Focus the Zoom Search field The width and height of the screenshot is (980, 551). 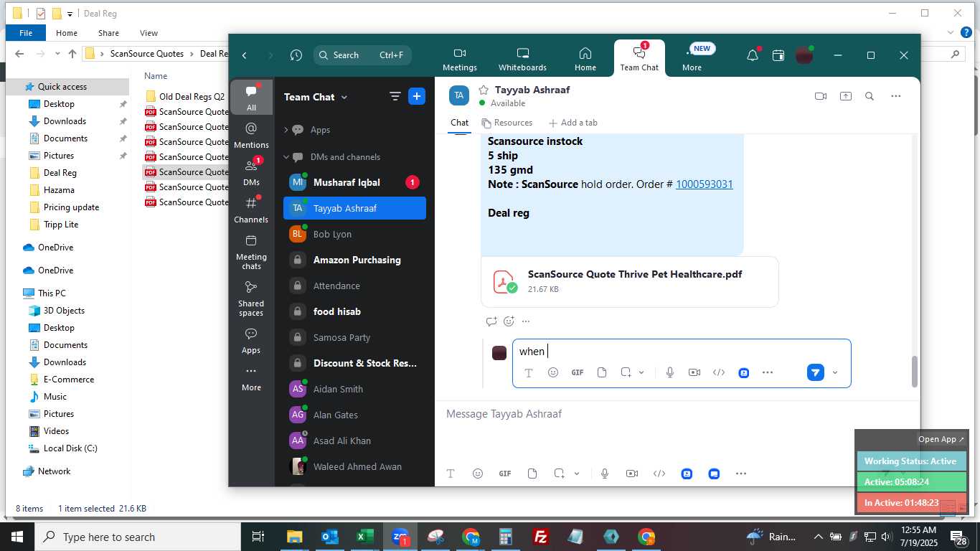coord(363,55)
